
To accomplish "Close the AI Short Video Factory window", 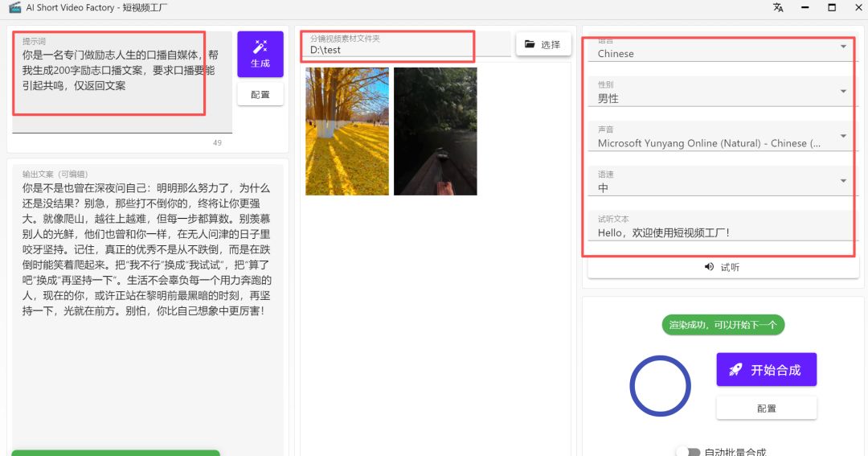I will click(x=858, y=8).
